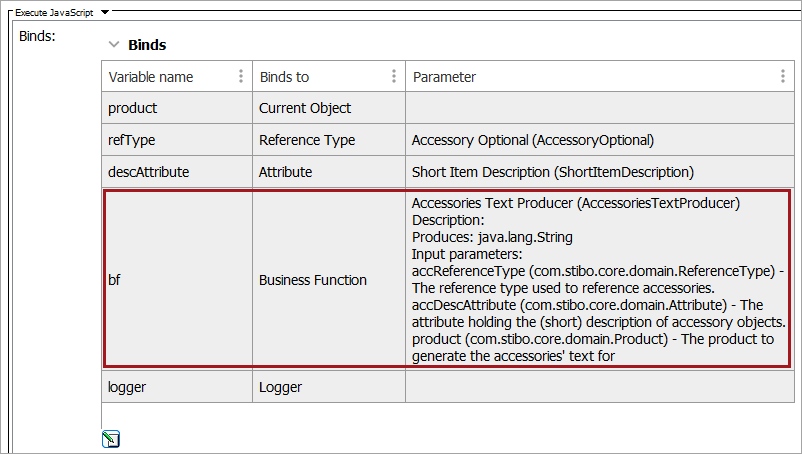
Task: Select the descAttribute variable cell
Action: pos(149,172)
